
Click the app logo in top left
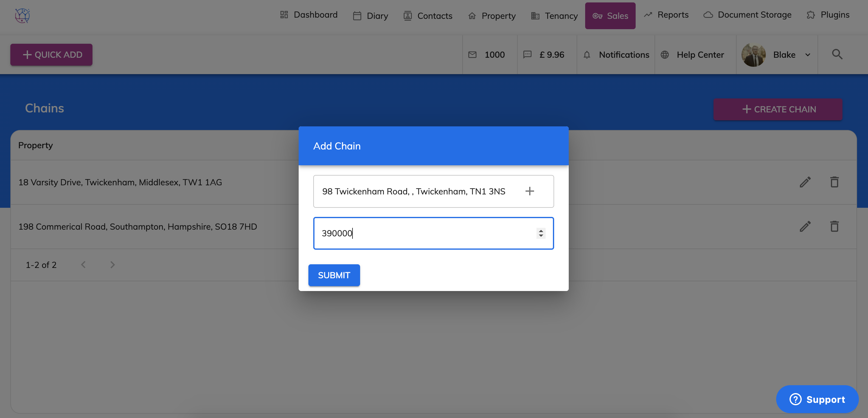(22, 15)
